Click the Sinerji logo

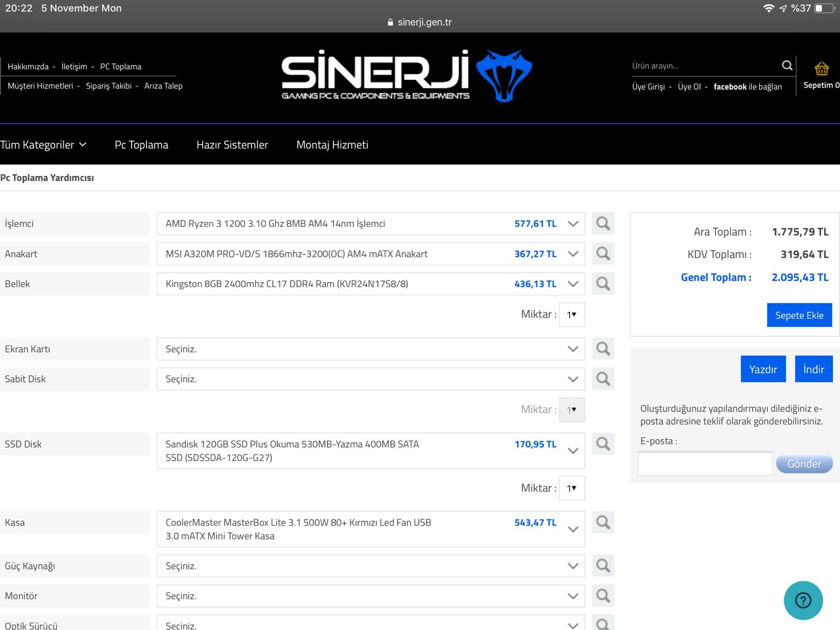click(406, 75)
